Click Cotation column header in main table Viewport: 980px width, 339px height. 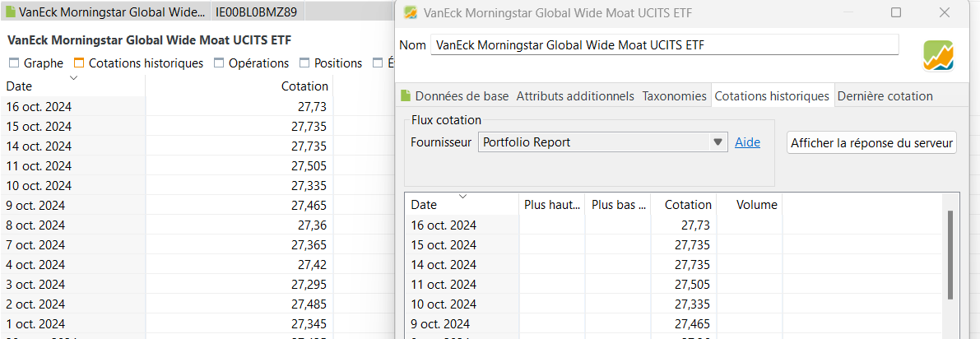click(x=239, y=86)
